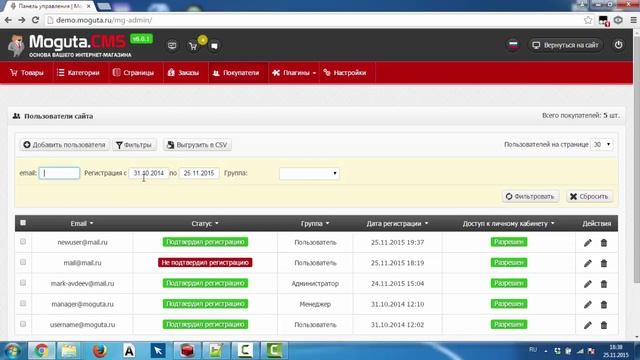Click Вернуться на сайт button
The image size is (640, 360).
coord(566,45)
